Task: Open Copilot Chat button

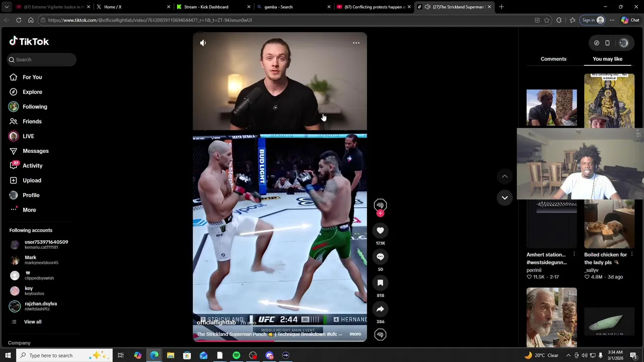Action: tap(630, 20)
